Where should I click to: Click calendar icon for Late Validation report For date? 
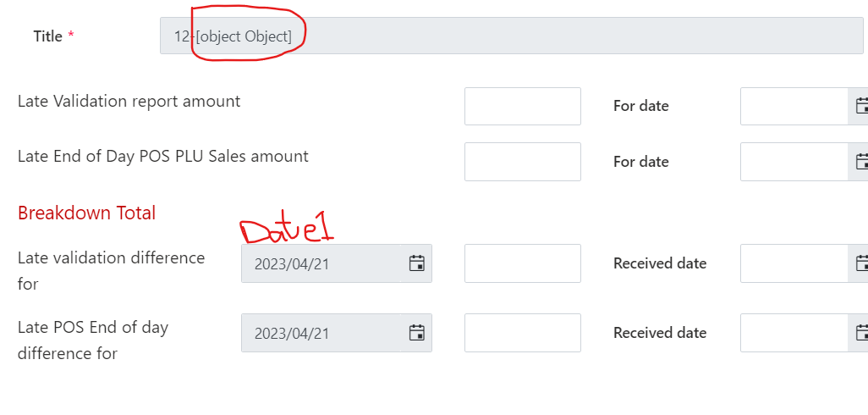861,106
